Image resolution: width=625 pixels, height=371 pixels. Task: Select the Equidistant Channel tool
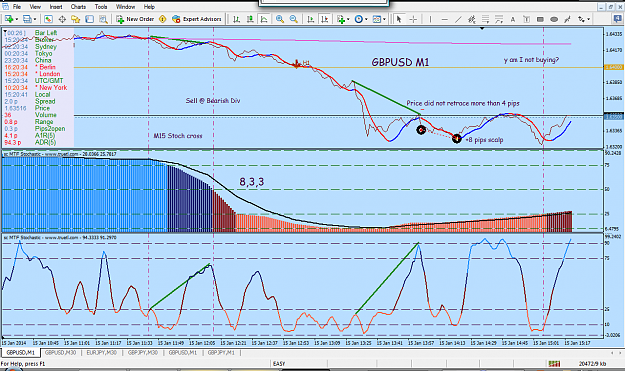(472, 19)
